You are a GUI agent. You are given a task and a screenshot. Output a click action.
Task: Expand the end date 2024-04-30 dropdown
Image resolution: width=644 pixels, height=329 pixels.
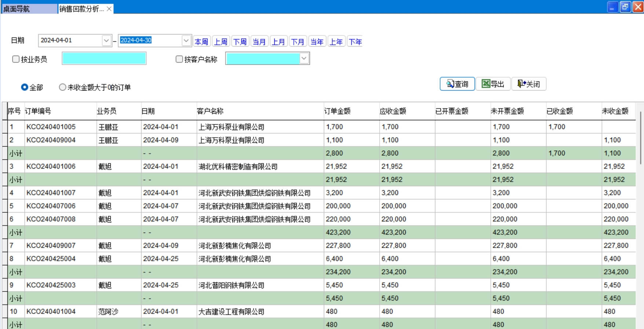pyautogui.click(x=186, y=40)
